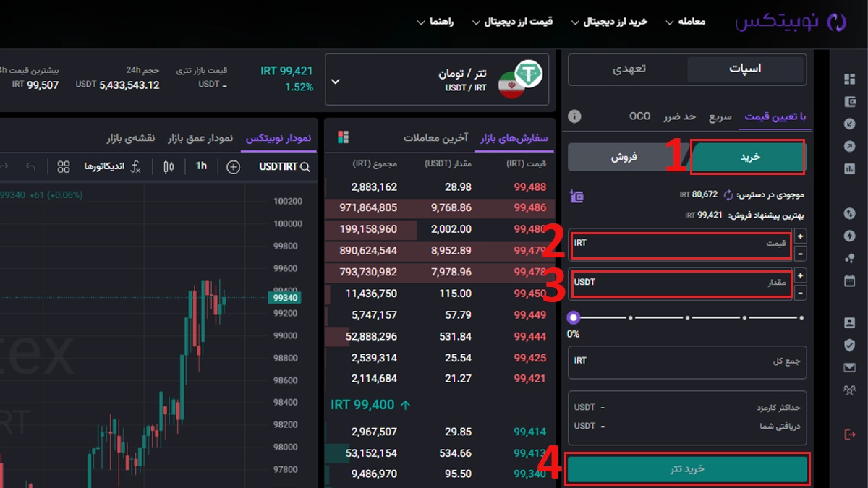
Task: Click the قیمت price input field
Action: (x=680, y=245)
